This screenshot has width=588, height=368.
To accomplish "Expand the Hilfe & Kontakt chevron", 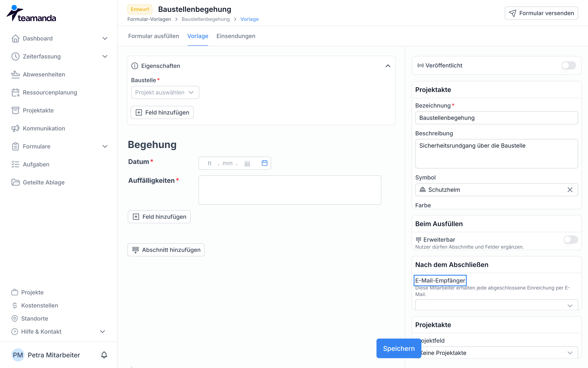I will (x=102, y=332).
